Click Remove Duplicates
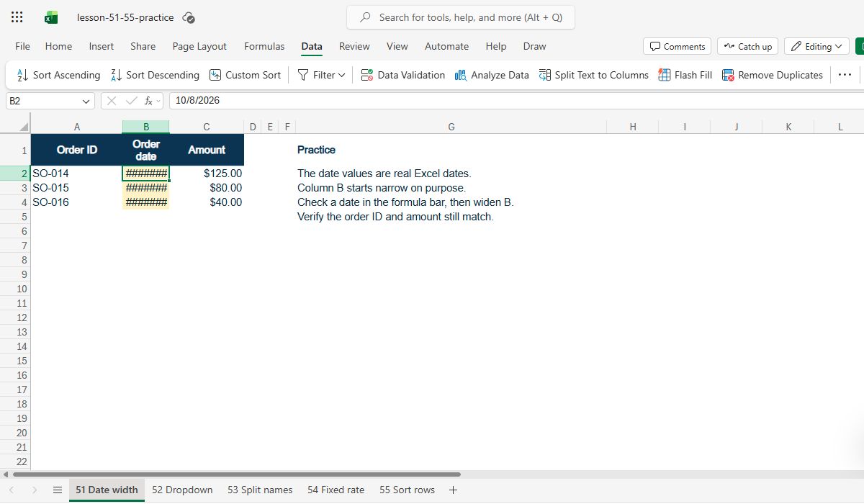This screenshot has height=504, width=864. tap(772, 75)
